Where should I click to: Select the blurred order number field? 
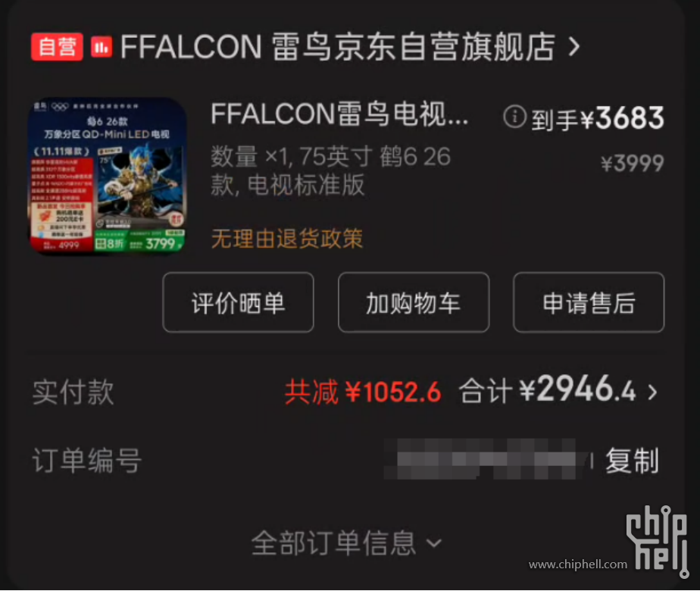coord(486,459)
